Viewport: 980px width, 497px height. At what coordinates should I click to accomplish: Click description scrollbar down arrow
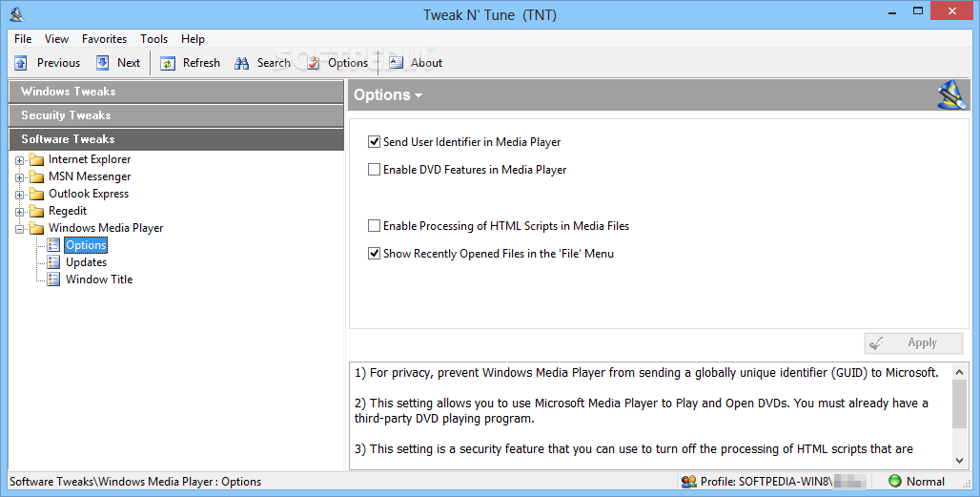[959, 461]
